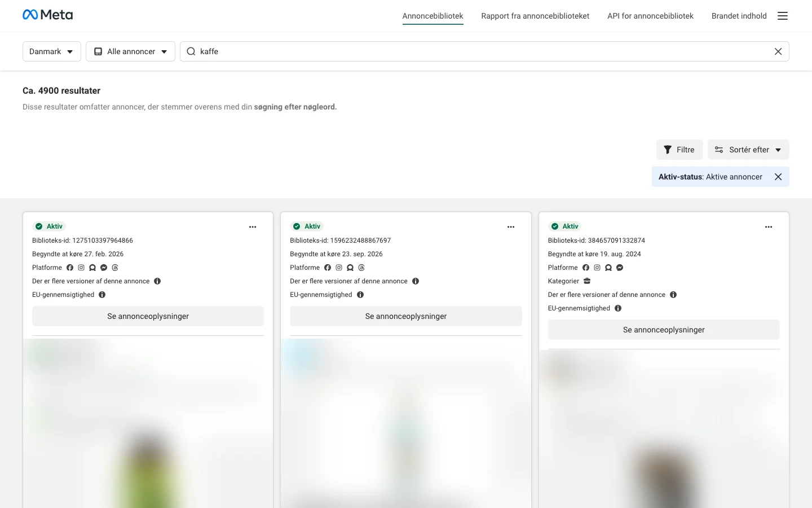
Task: View ad details for ad 384657091332874
Action: (x=664, y=330)
